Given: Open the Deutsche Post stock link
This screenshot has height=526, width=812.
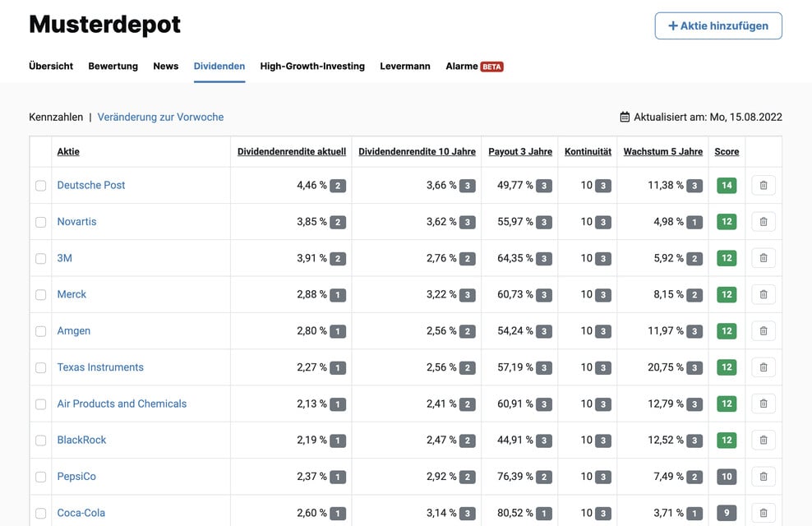Looking at the screenshot, I should 91,185.
